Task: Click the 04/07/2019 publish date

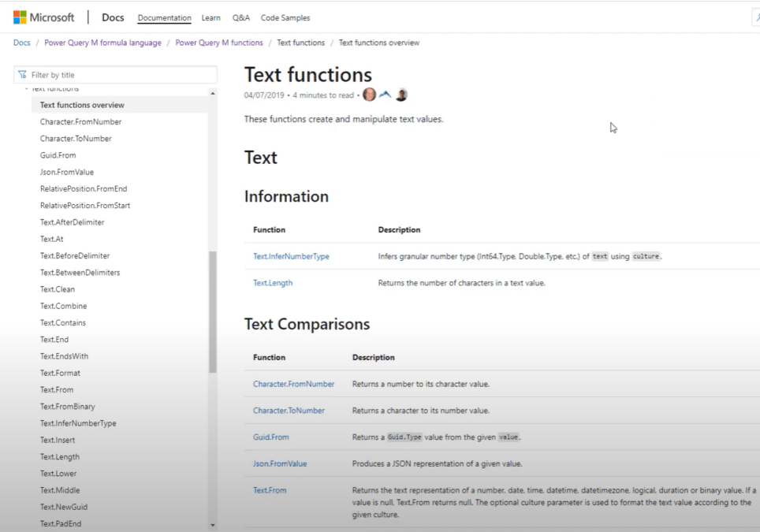Action: coord(264,95)
